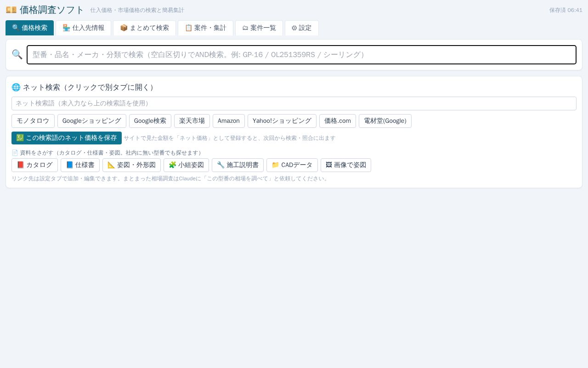The height and width of the screenshot is (368, 588).
Task: Open the まとめて検索 tab
Action: pyautogui.click(x=144, y=28)
